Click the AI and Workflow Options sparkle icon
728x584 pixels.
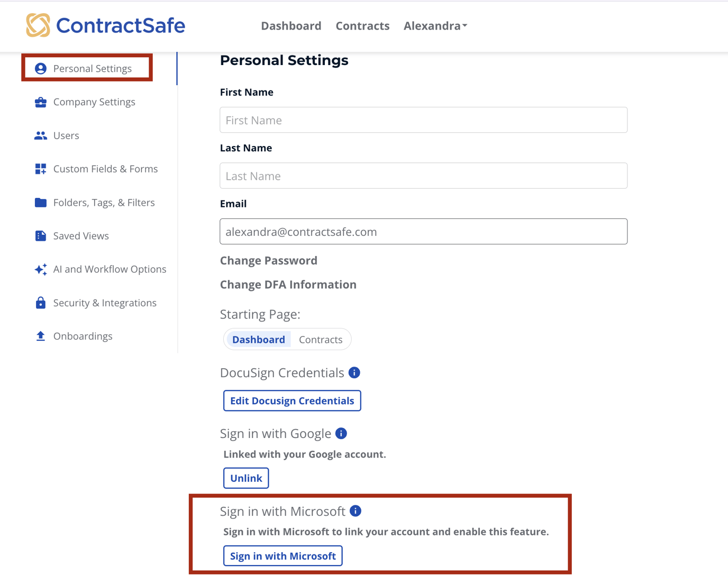(x=41, y=269)
